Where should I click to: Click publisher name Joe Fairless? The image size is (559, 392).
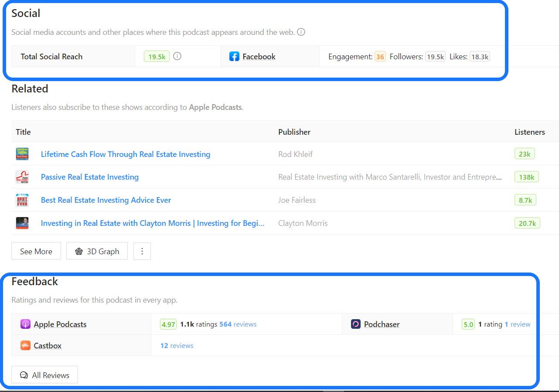coord(297,200)
